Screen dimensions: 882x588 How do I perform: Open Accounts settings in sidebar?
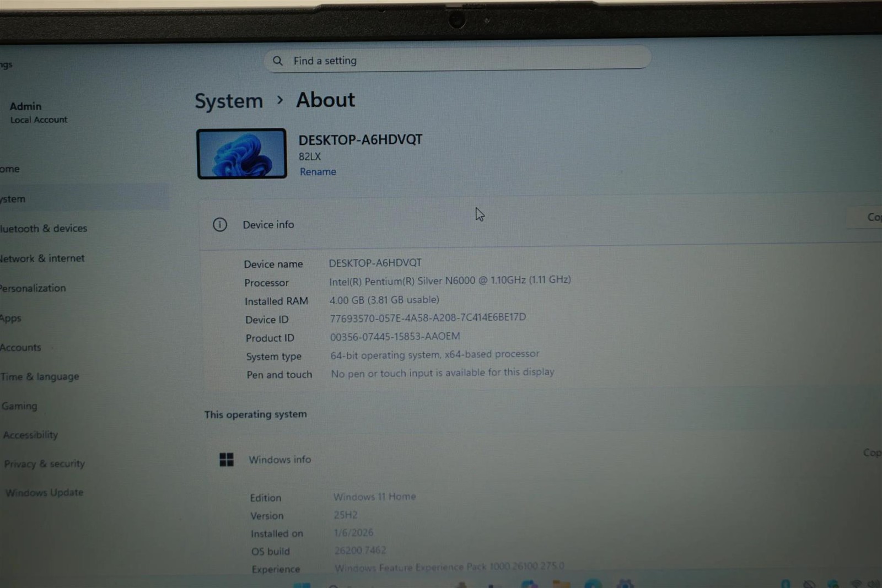pyautogui.click(x=21, y=347)
